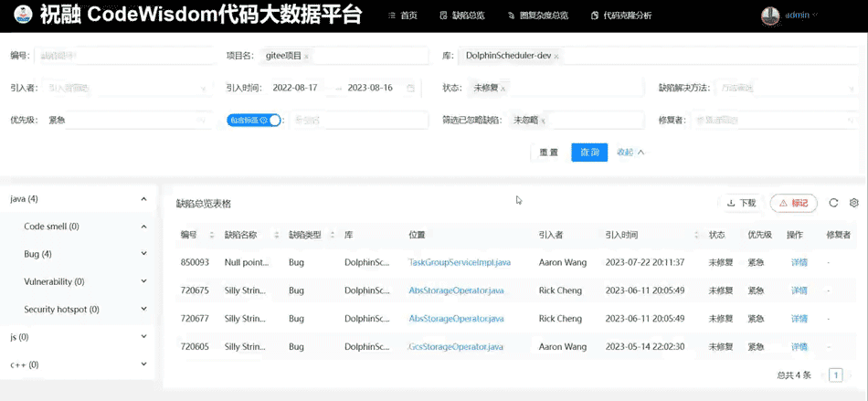Viewport: 868px width, 401px height.
Task: Click the start date 2022-08-17
Action: 295,88
